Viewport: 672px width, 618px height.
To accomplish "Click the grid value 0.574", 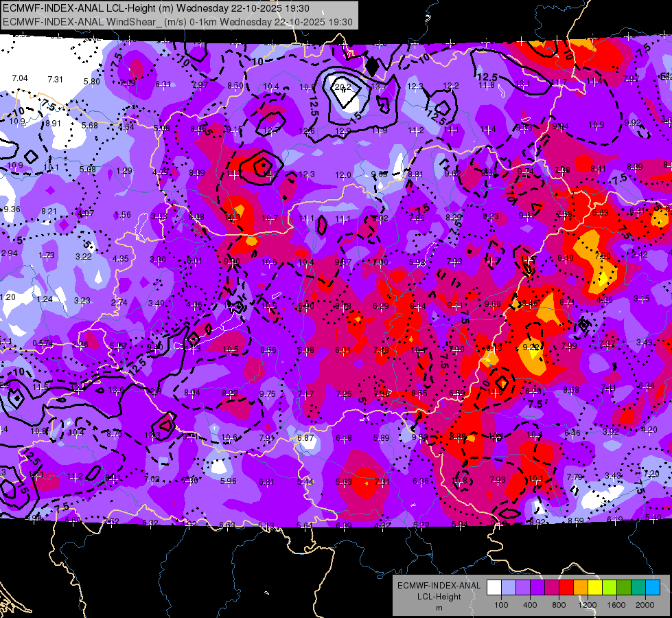I will tap(43, 343).
